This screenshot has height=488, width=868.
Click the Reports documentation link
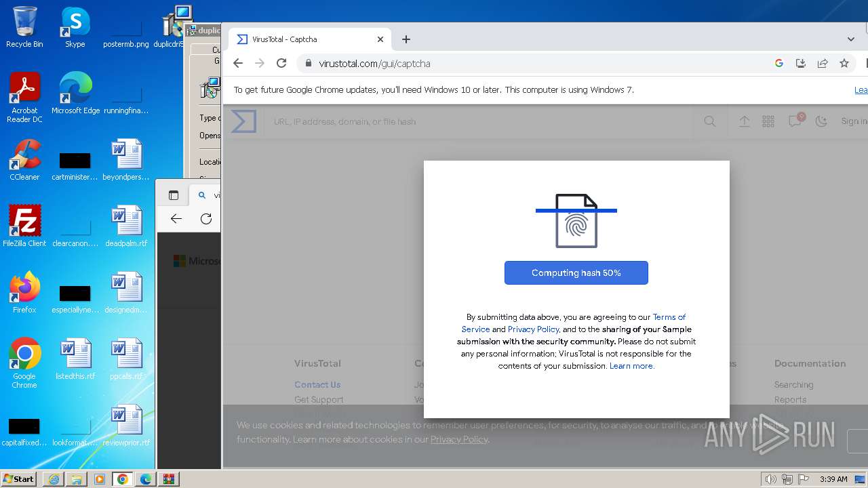790,399
